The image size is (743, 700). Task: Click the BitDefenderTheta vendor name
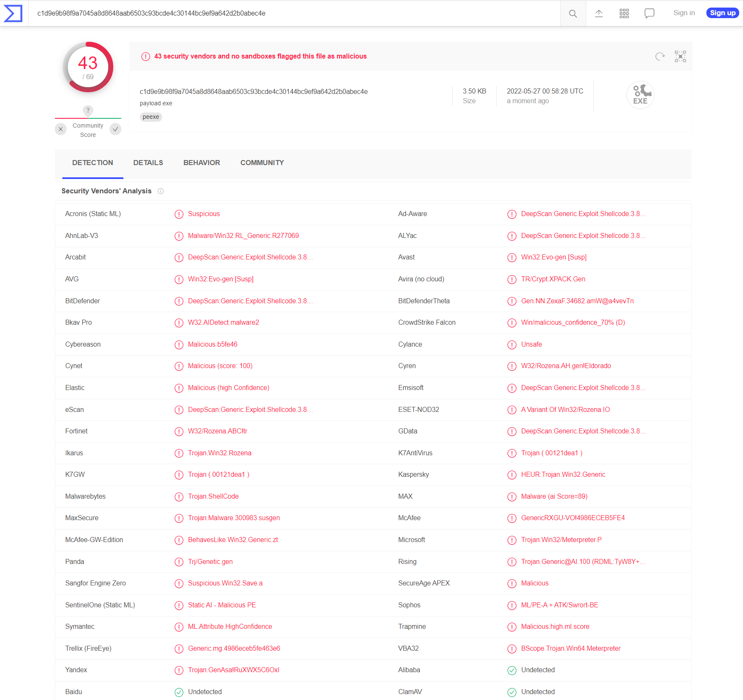(424, 301)
